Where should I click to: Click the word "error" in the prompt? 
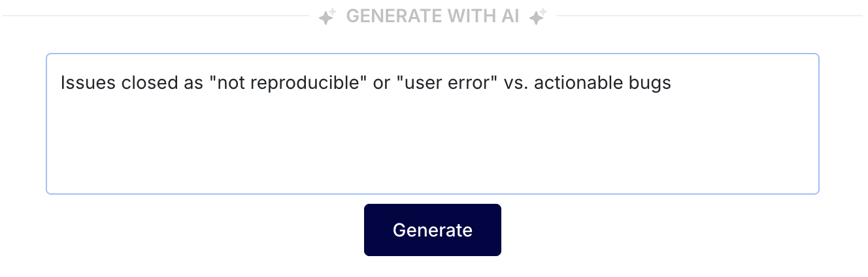[x=469, y=84]
